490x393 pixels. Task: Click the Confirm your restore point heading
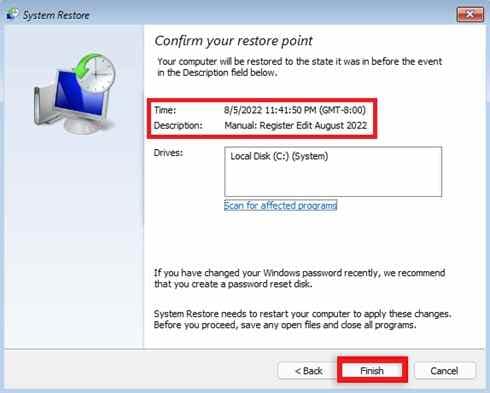click(x=233, y=41)
